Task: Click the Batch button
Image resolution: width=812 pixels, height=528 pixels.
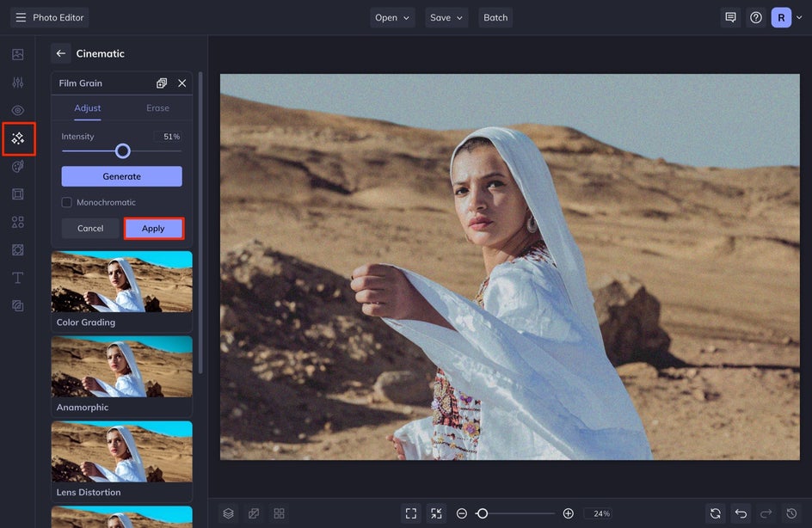Action: click(495, 17)
